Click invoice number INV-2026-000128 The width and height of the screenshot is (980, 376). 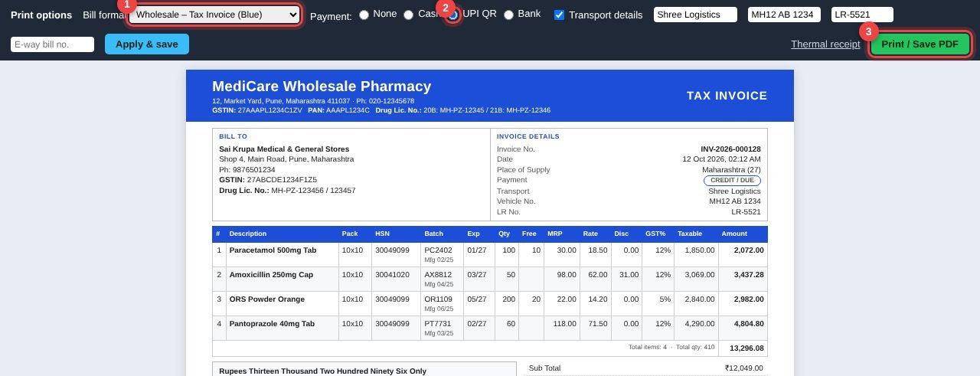[730, 149]
